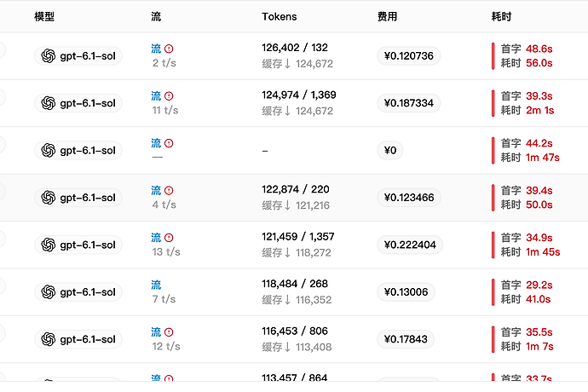Click the OpenAI logo in the ¥0.187334 row
Image resolution: width=588 pixels, height=392 pixels.
pos(49,103)
